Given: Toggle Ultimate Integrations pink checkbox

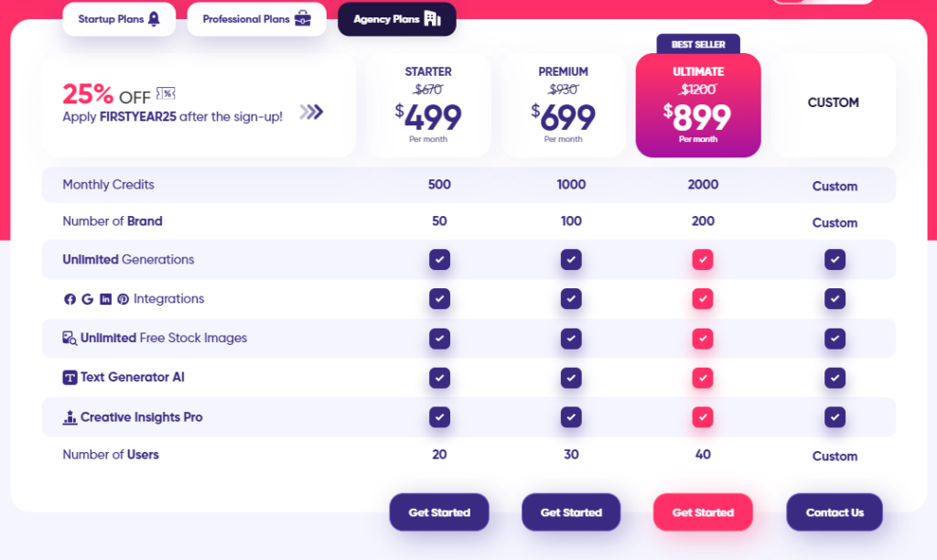Looking at the screenshot, I should tap(703, 299).
